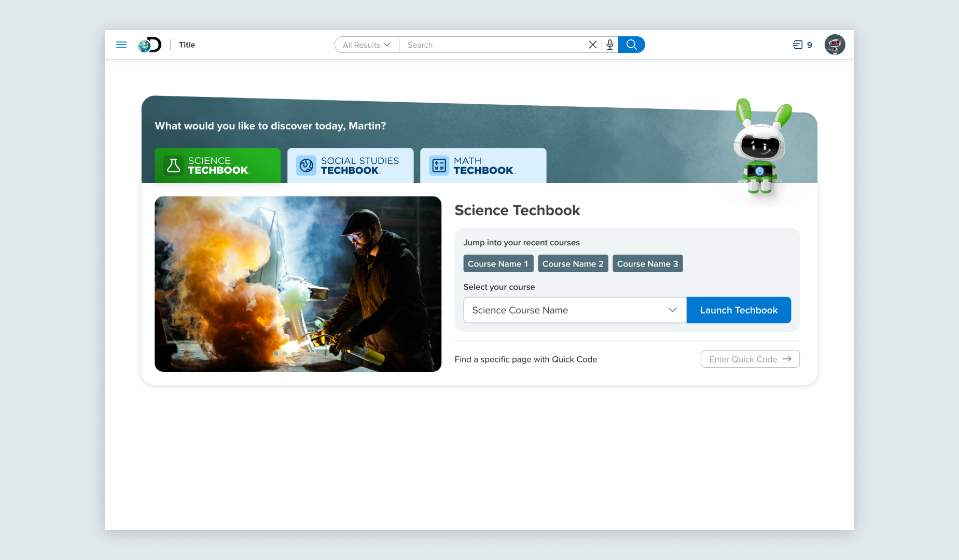
Task: Activate voice search microphone icon
Action: pyautogui.click(x=610, y=45)
